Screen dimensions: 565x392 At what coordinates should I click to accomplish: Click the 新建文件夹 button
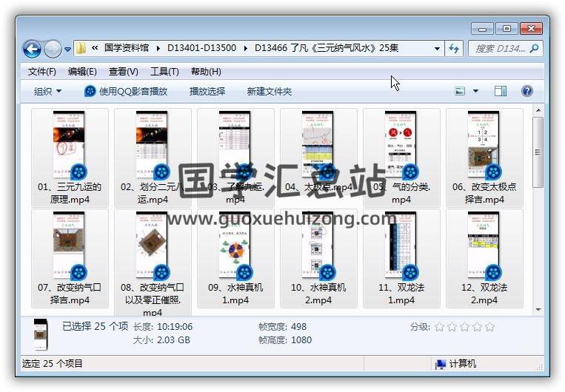270,92
